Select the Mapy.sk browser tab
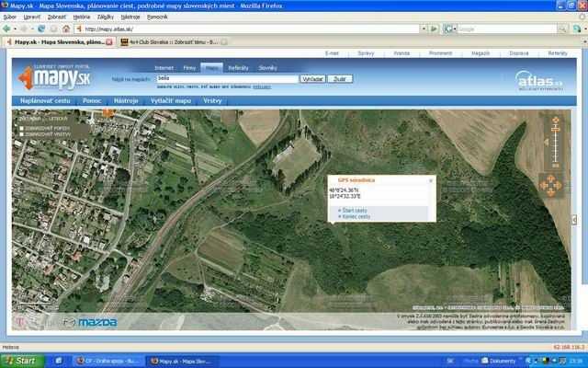The height and width of the screenshot is (368, 588). tap(59, 42)
